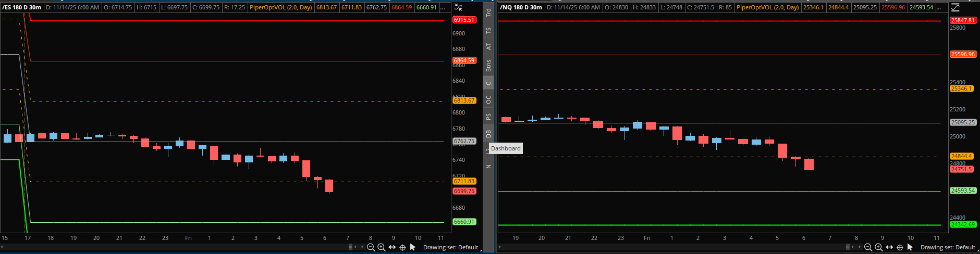Click the /NQ chart pan arrows icon

[889, 247]
